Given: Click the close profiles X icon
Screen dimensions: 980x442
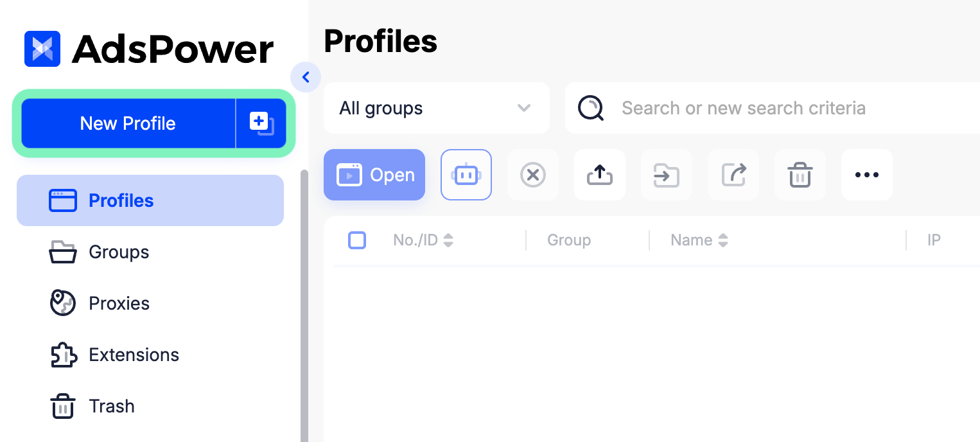Looking at the screenshot, I should coord(532,175).
